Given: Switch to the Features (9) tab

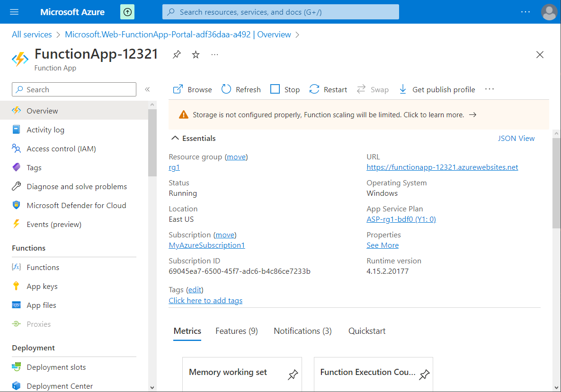Looking at the screenshot, I should (237, 331).
